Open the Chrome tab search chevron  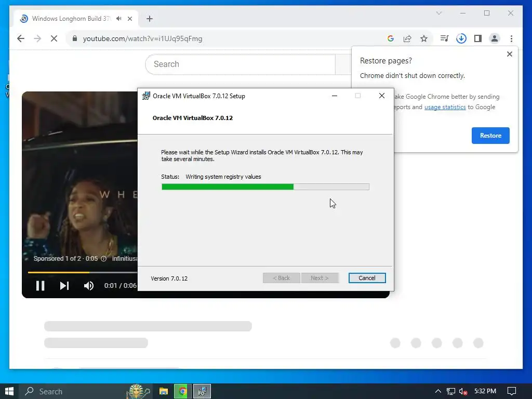pos(439,13)
